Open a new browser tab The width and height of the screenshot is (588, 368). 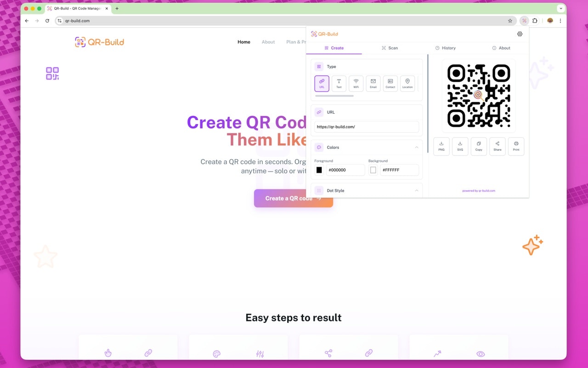pos(117,8)
